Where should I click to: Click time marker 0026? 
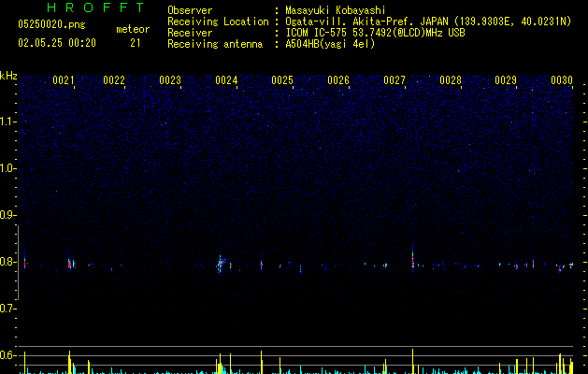[338, 80]
